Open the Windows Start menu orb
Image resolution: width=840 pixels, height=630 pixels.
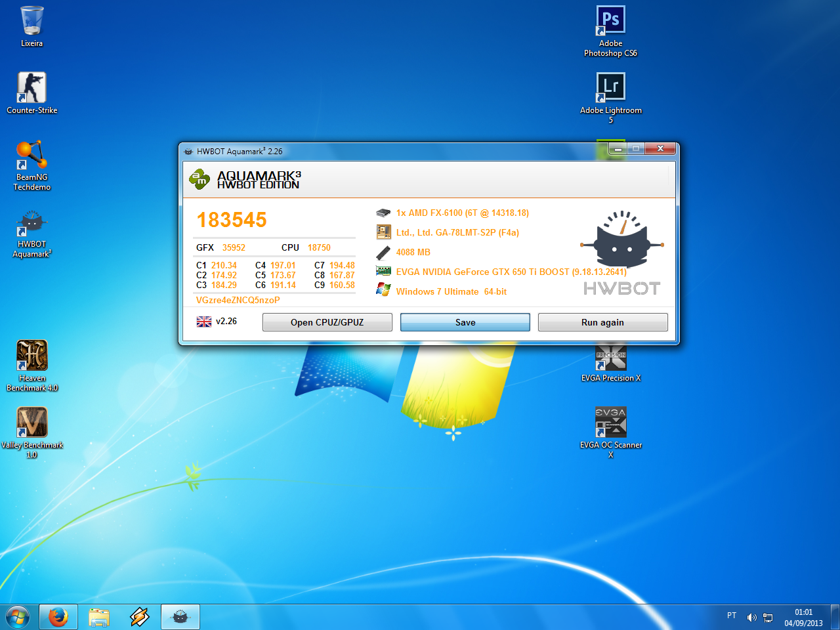click(x=18, y=617)
